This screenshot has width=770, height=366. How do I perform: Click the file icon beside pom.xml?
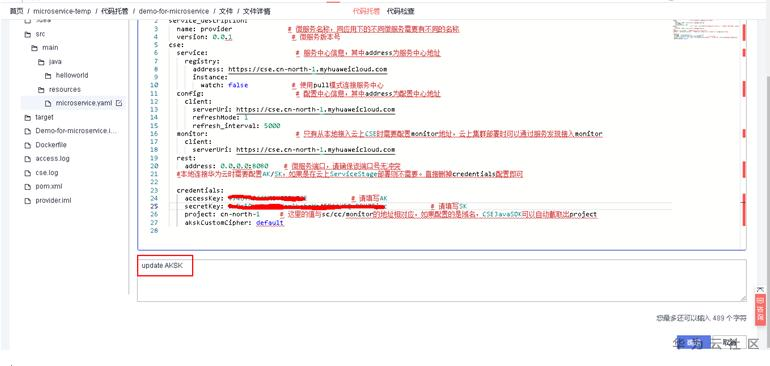click(27, 186)
